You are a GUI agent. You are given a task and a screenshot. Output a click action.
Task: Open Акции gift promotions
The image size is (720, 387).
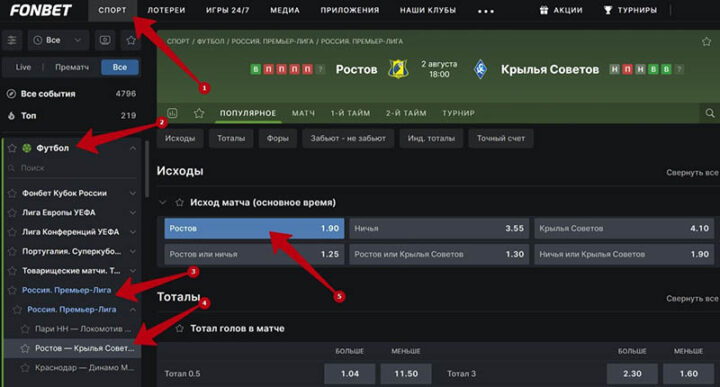point(561,10)
